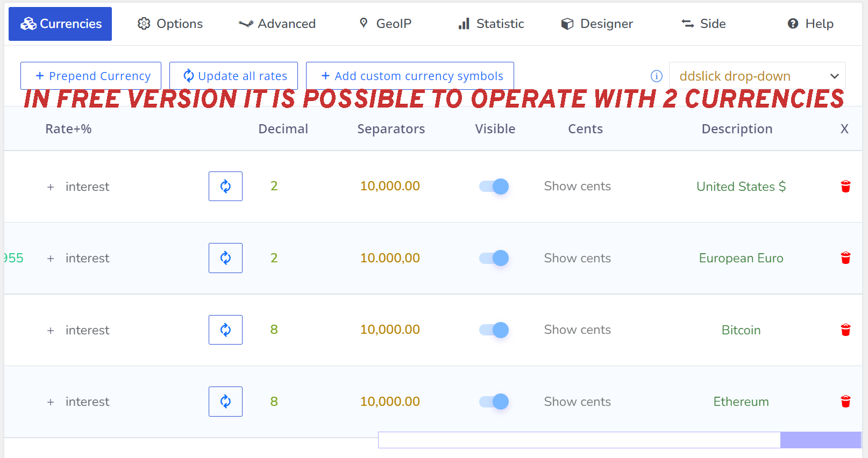Toggle visibility for United States $
The image size is (868, 458).
[x=494, y=187]
